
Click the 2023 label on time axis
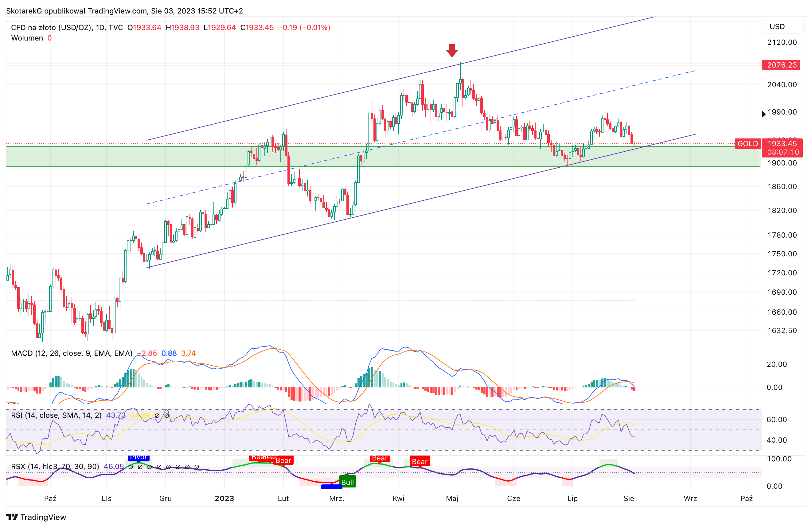pos(224,498)
